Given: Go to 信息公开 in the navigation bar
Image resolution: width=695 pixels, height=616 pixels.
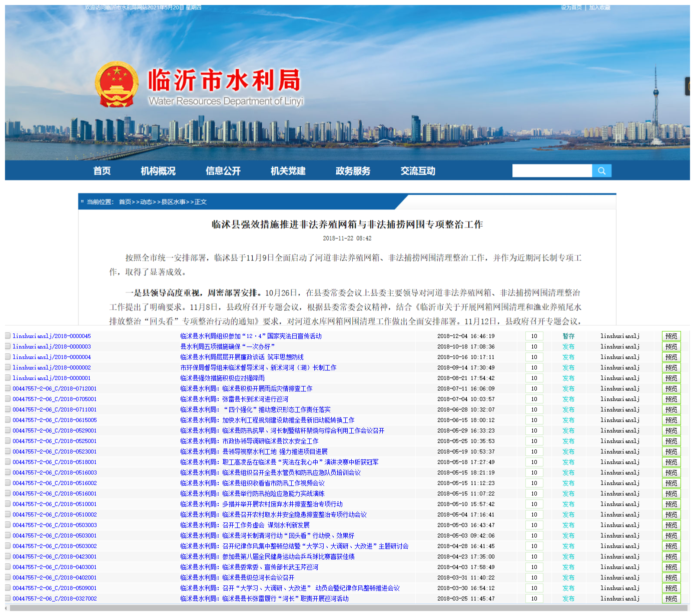Looking at the screenshot, I should click(223, 171).
